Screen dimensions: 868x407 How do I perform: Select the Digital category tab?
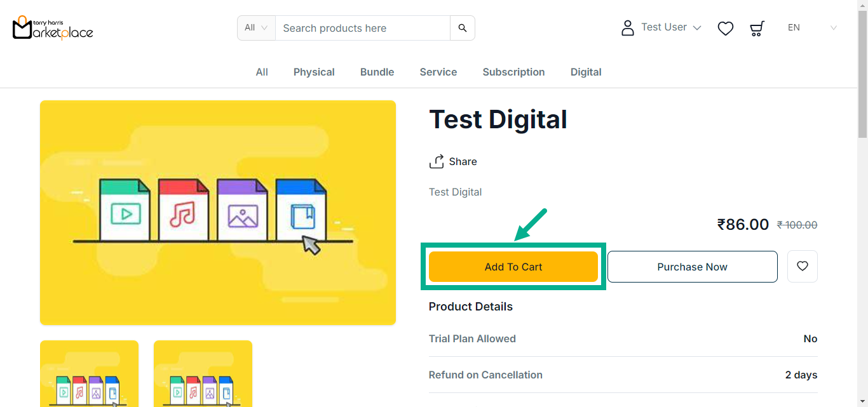point(586,72)
